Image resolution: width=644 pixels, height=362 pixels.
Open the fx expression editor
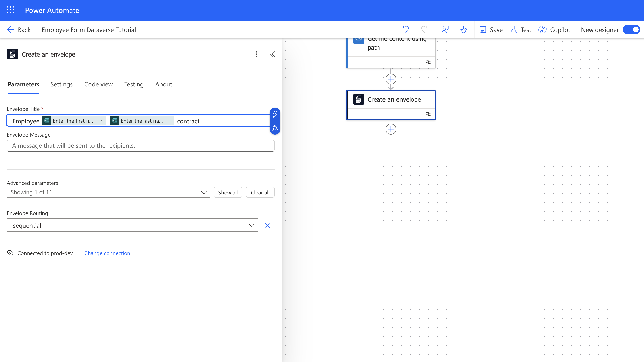tap(275, 128)
